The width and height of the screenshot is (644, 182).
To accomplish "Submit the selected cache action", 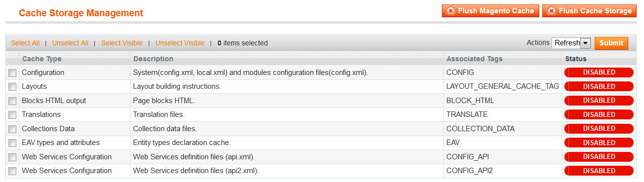I will click(611, 43).
